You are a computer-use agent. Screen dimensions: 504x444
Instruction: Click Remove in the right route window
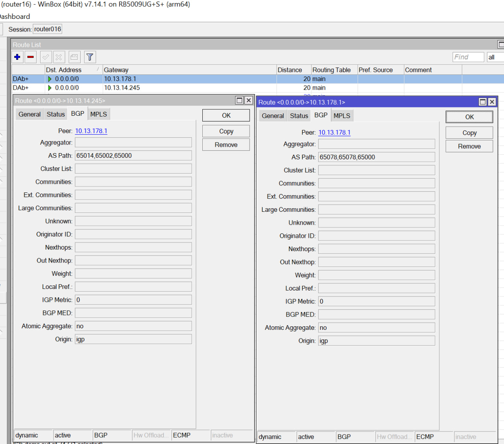pyautogui.click(x=469, y=146)
